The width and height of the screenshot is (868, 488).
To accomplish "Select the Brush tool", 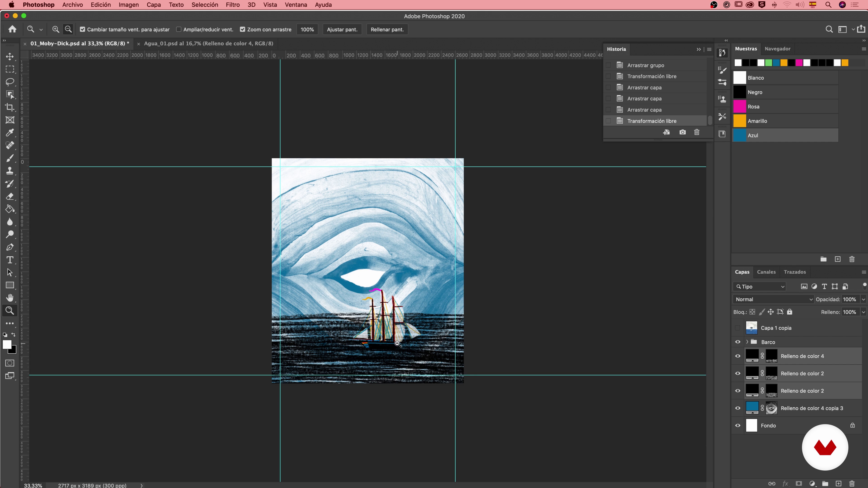I will coord(10,158).
